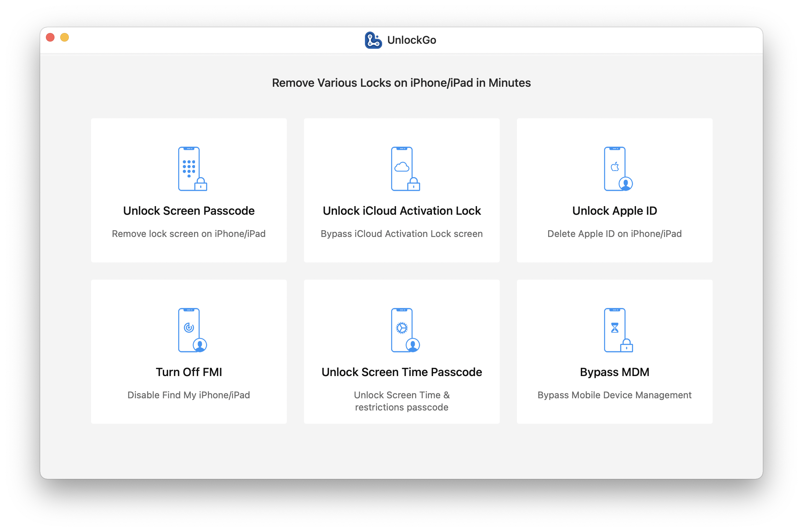Click 'Bypass iCloud Activation Lock screen' text
Image resolution: width=803 pixels, height=532 pixels.
(x=402, y=234)
